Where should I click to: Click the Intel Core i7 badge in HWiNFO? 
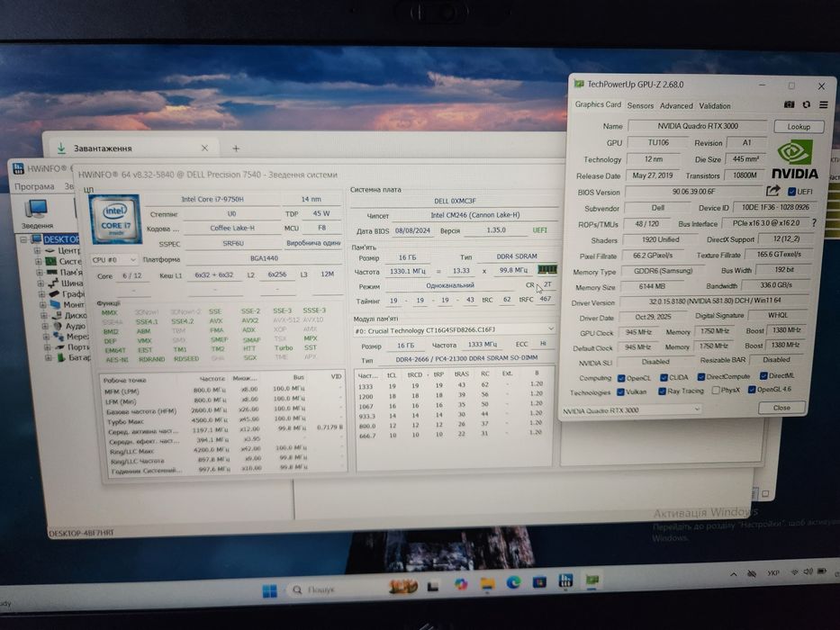[115, 220]
